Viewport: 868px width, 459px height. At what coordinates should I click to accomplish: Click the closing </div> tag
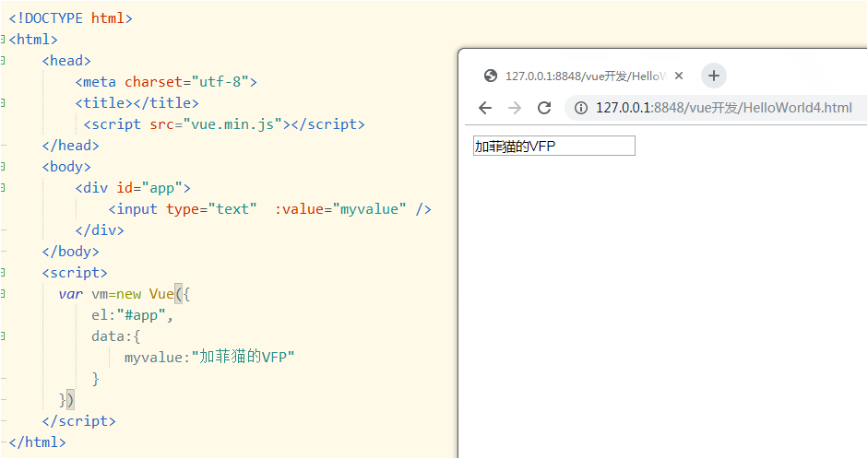(100, 230)
